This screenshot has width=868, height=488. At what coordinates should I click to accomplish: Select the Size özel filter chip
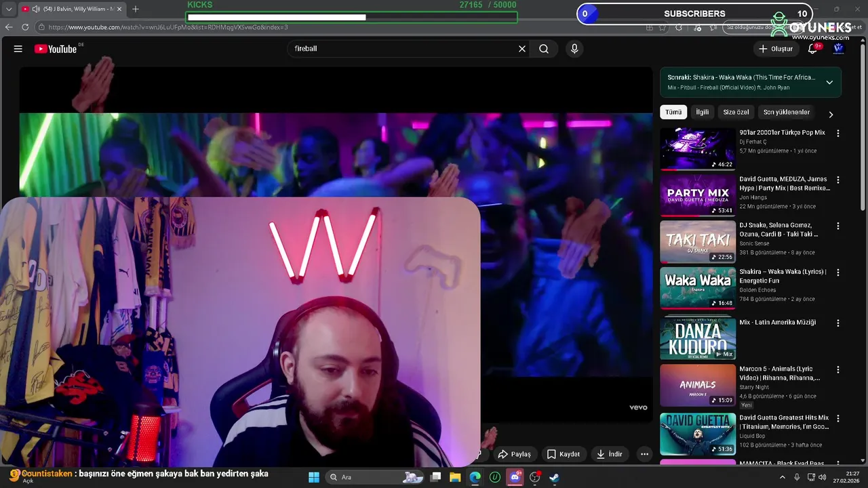point(736,112)
